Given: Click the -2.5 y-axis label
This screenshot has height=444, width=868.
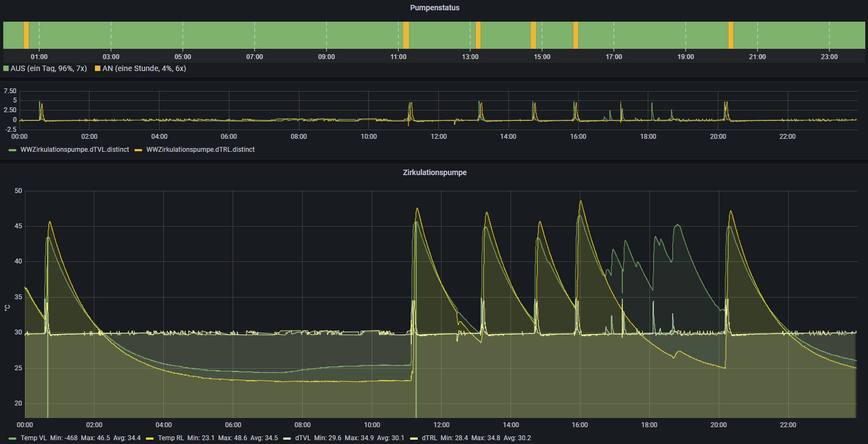Looking at the screenshot, I should [x=11, y=130].
